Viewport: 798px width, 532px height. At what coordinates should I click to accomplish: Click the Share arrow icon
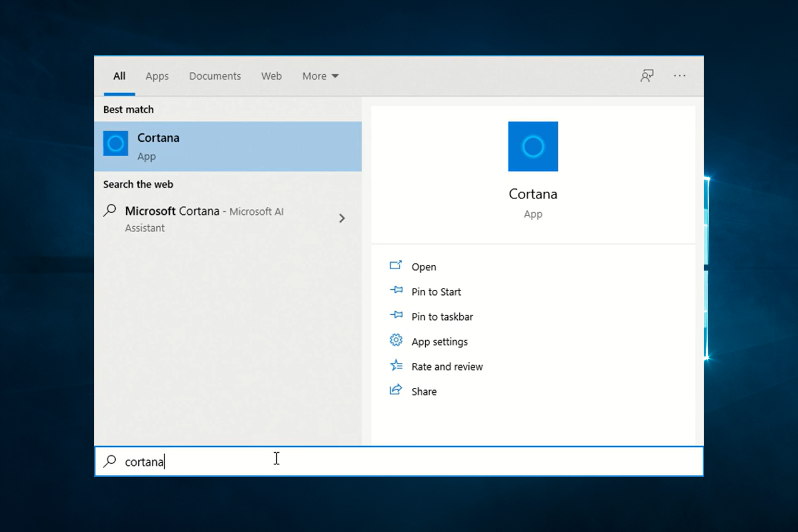coord(396,390)
